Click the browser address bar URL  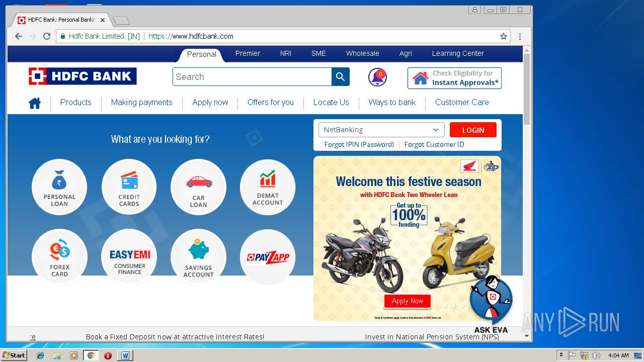pos(191,36)
